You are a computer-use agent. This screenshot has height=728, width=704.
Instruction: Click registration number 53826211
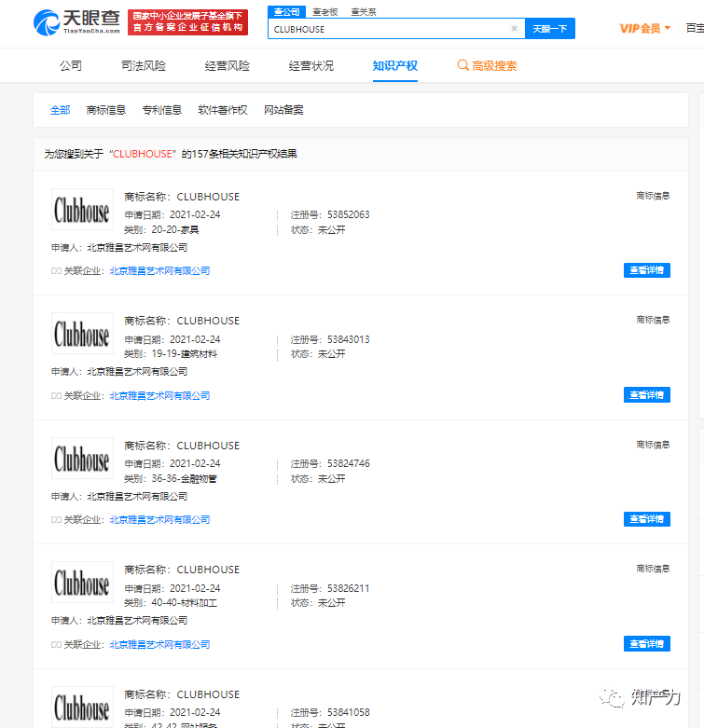pos(349,588)
